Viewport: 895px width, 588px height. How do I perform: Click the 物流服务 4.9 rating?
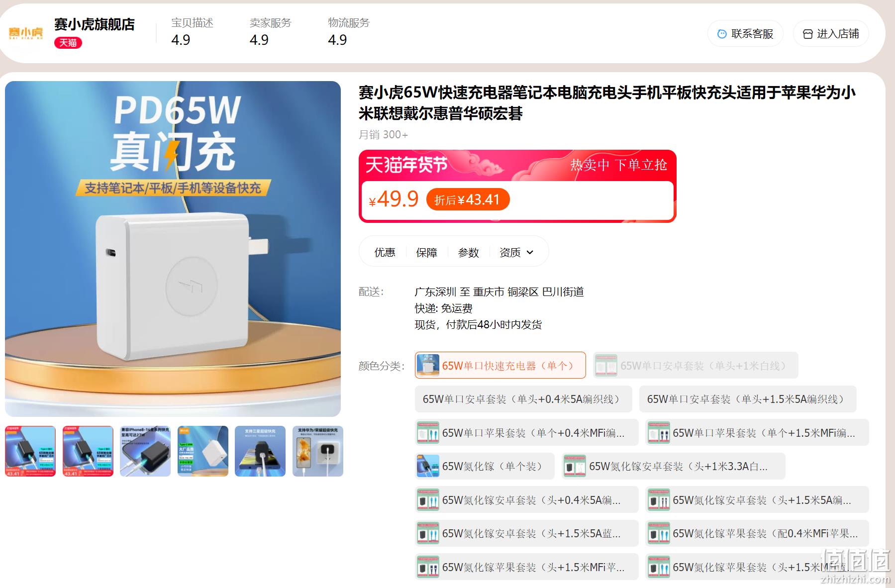[349, 31]
